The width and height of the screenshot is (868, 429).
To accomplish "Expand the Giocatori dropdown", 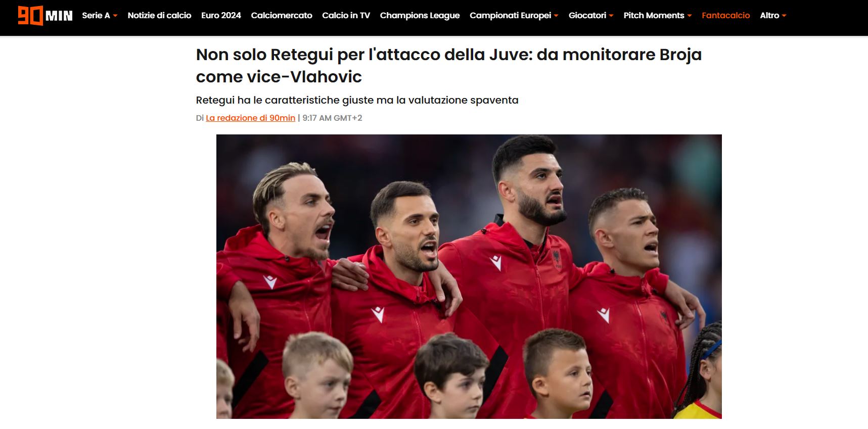I will tap(591, 16).
